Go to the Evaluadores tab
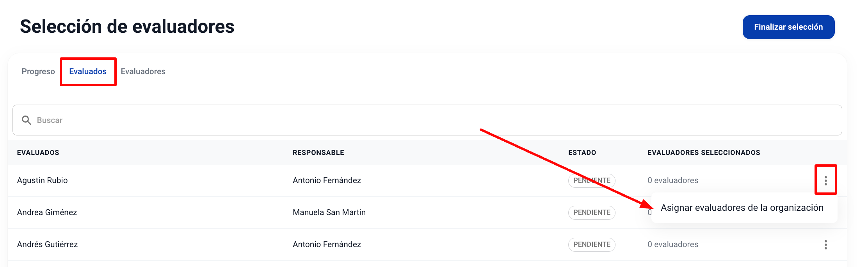Screen dimensions: 868x267 (x=143, y=71)
